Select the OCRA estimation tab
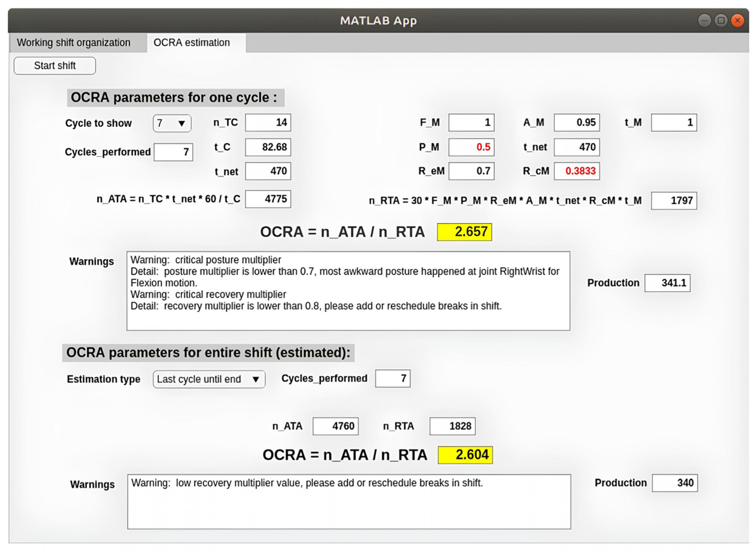The width and height of the screenshot is (756, 553). pyautogui.click(x=192, y=43)
